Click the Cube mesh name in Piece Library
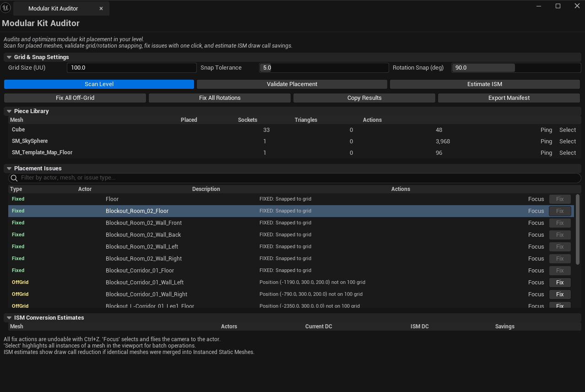The height and width of the screenshot is (392, 585). (18, 130)
